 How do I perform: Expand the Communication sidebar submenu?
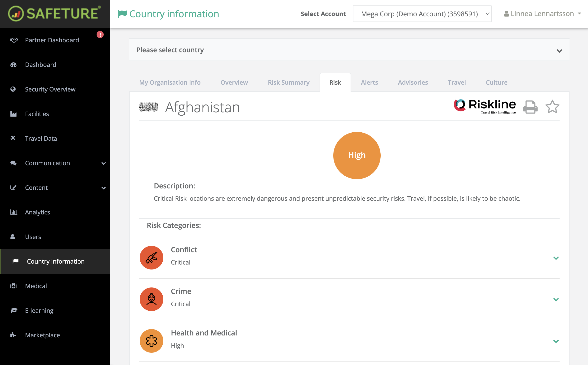(104, 163)
